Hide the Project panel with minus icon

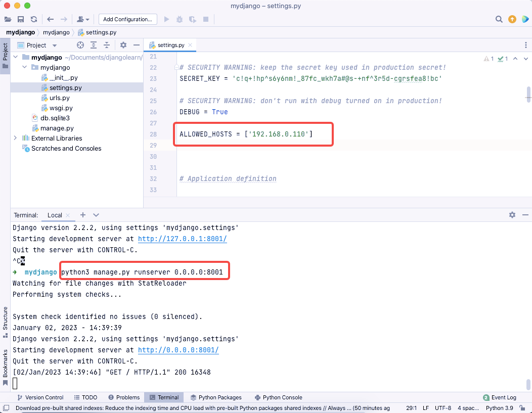pyautogui.click(x=137, y=45)
